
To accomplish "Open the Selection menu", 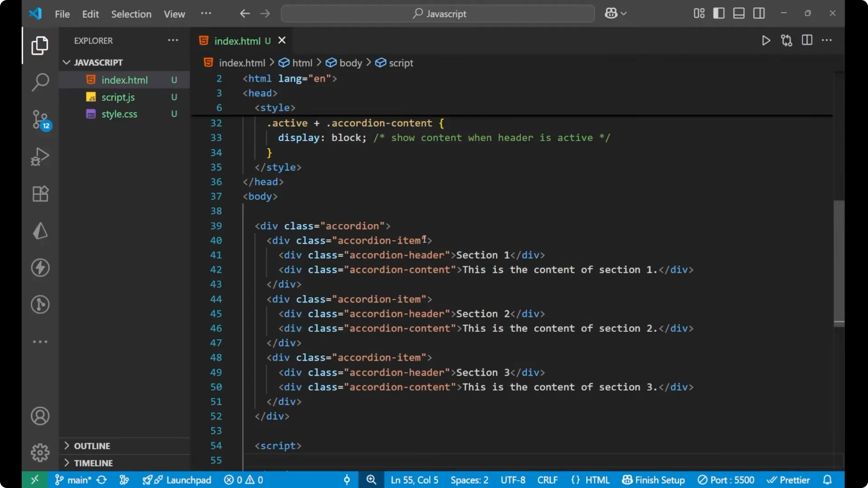I will click(131, 14).
